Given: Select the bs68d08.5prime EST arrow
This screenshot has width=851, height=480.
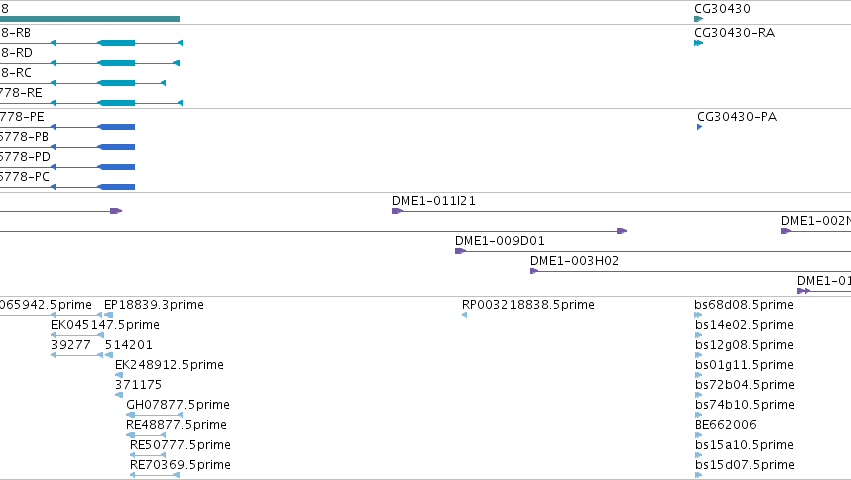Looking at the screenshot, I should [698, 315].
